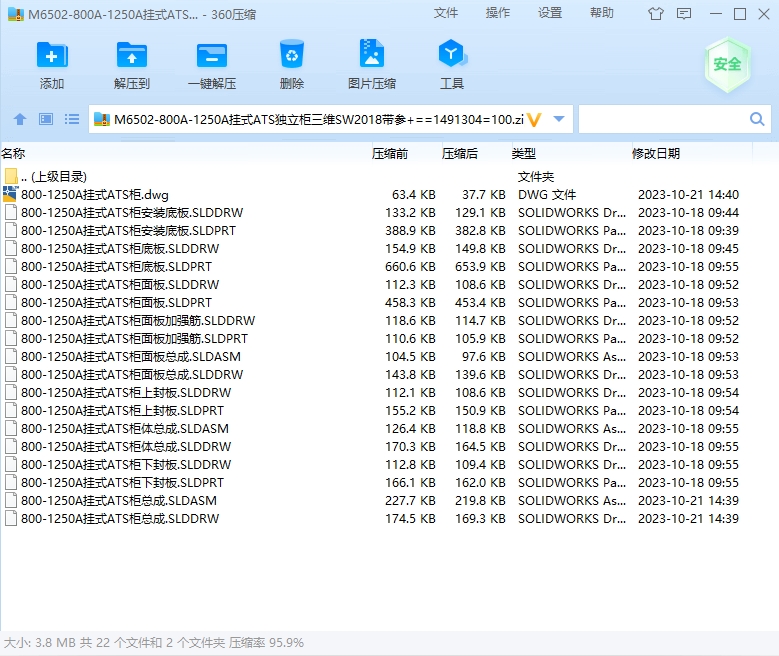The height and width of the screenshot is (656, 779).
Task: Click the 227.7 KB size cell
Action: pyautogui.click(x=410, y=500)
